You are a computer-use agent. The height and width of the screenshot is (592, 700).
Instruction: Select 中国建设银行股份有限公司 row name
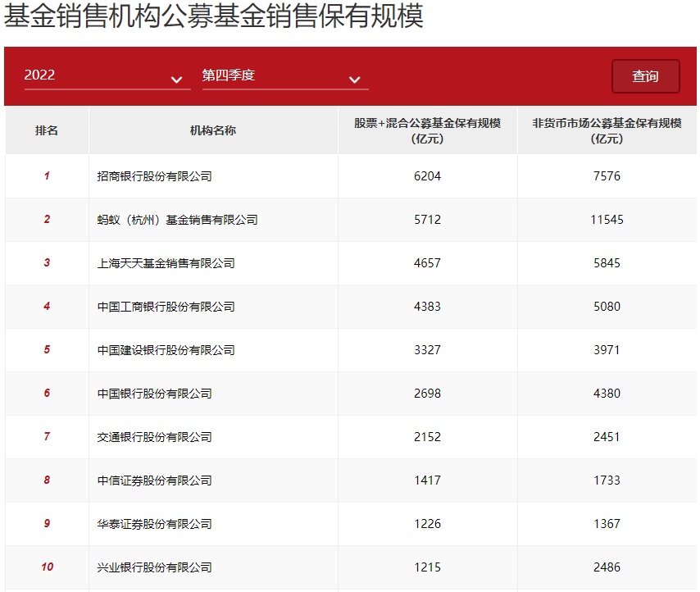166,350
